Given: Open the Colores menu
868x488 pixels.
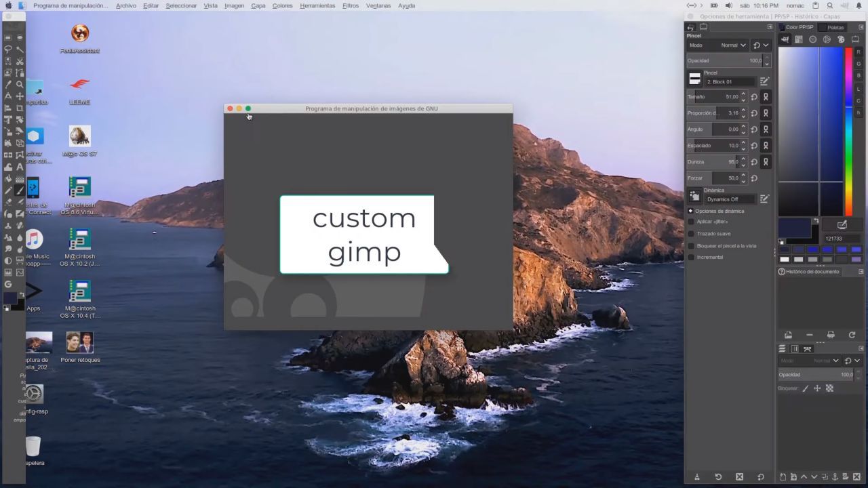Looking at the screenshot, I should [x=283, y=5].
